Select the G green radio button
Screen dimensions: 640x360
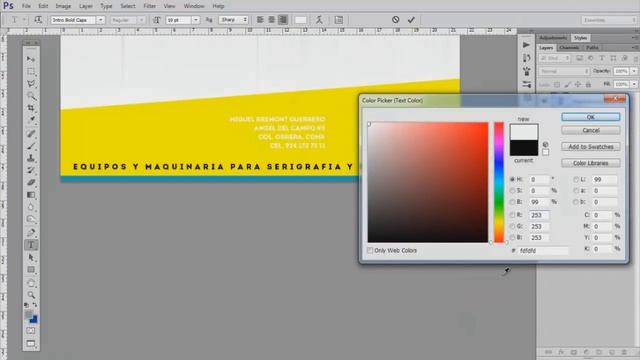coord(512,226)
